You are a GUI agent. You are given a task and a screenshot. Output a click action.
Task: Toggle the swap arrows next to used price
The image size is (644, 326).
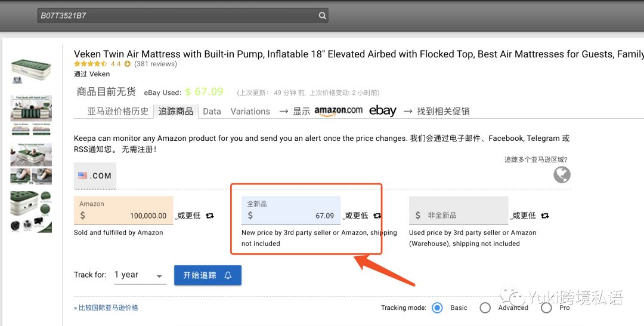coord(544,216)
